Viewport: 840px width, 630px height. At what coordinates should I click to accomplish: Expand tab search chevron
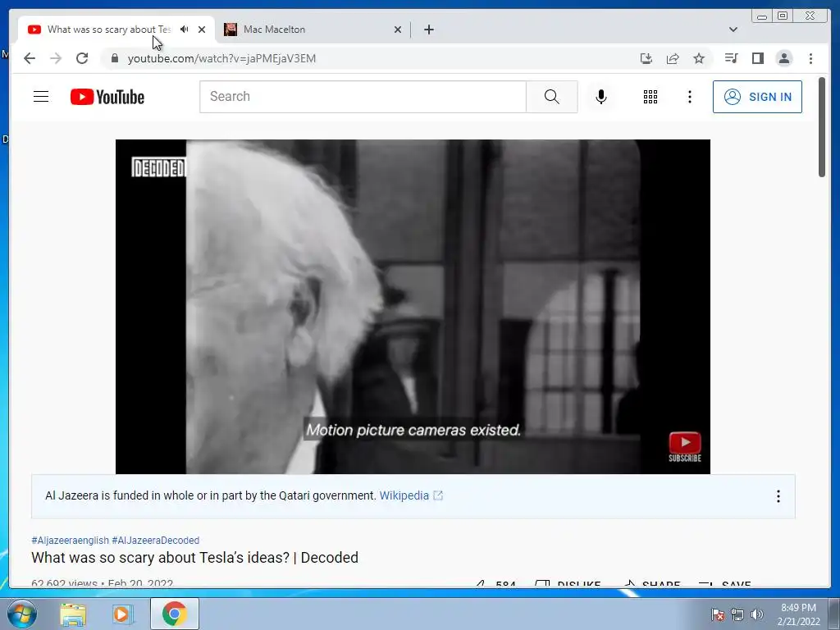(733, 30)
